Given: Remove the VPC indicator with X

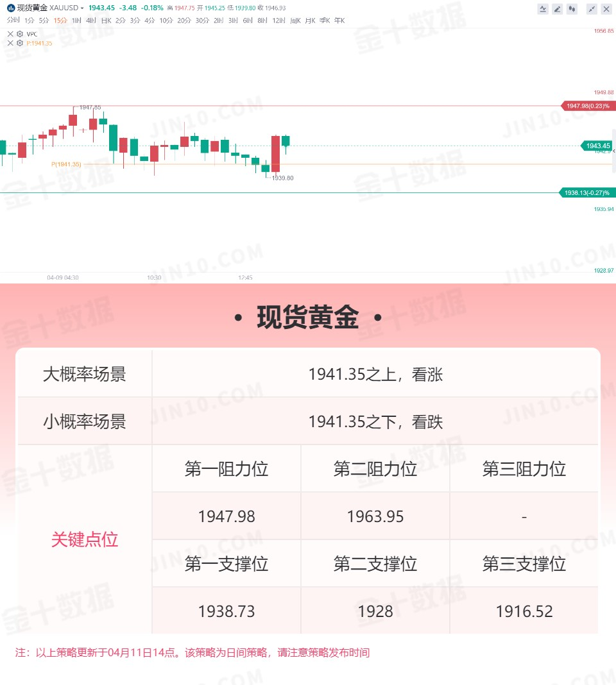Looking at the screenshot, I should coord(10,33).
